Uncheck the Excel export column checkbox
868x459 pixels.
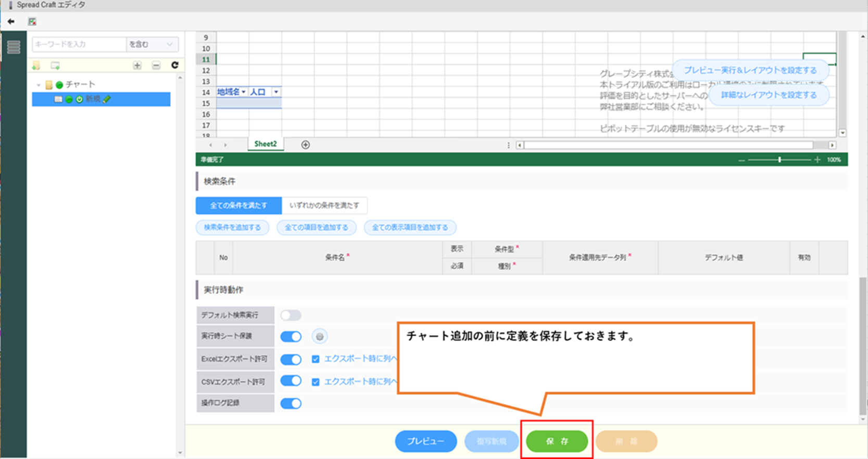pyautogui.click(x=316, y=359)
